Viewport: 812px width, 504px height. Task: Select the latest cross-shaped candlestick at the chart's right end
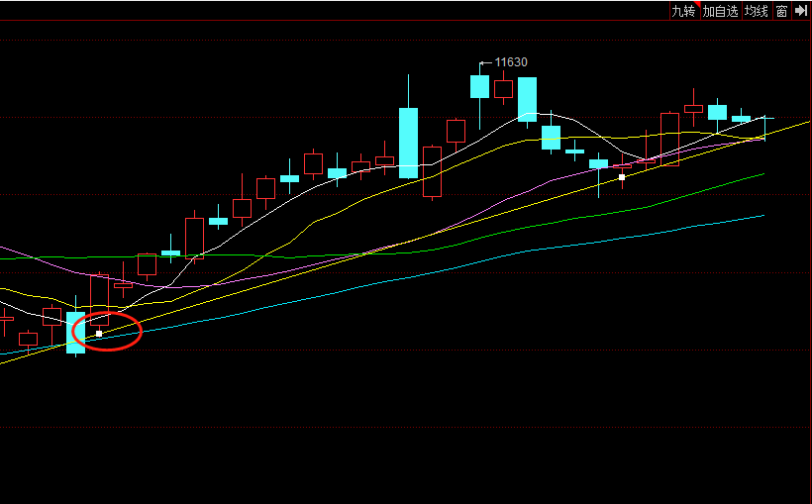[764, 127]
